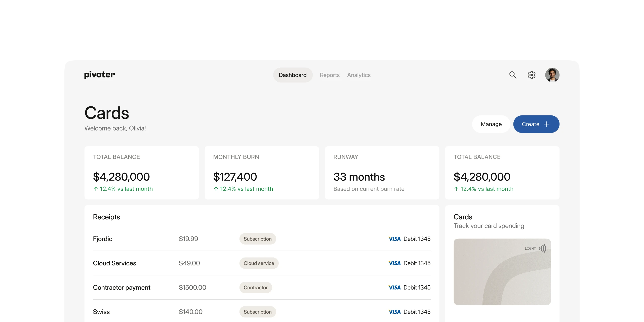The width and height of the screenshot is (644, 322).
Task: Click the $19.99 amount
Action: click(188, 239)
